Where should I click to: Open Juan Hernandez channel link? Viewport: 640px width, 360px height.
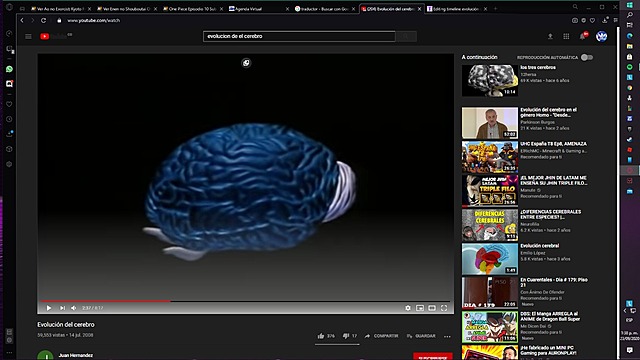click(76, 355)
